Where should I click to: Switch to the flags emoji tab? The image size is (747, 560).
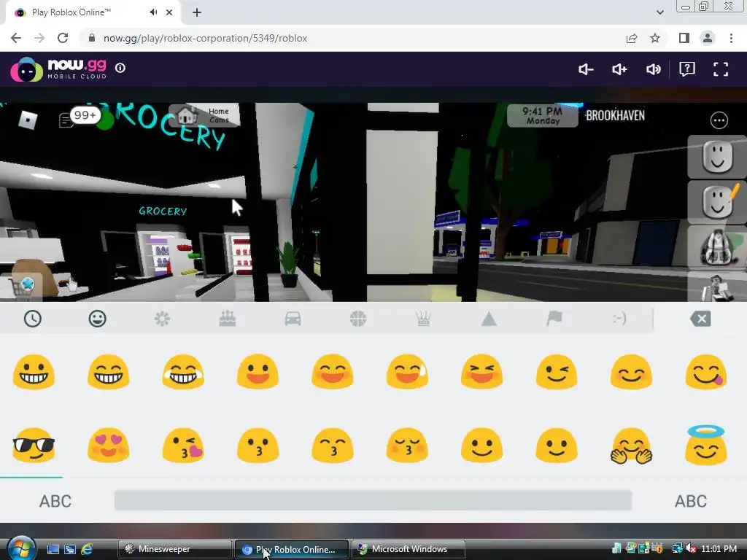(x=554, y=319)
